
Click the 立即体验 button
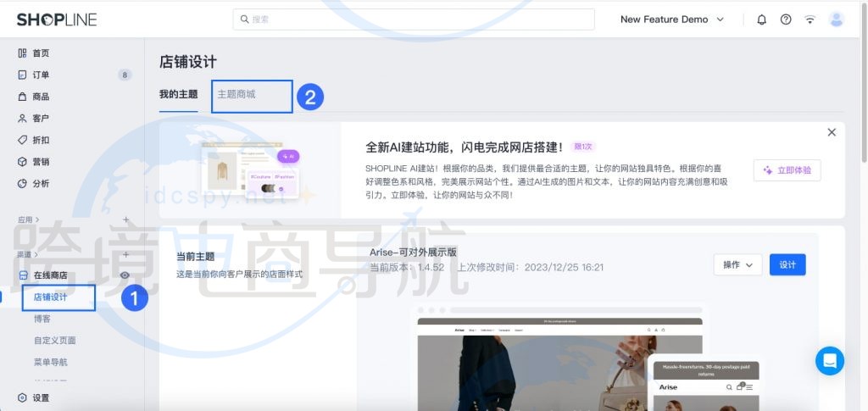[x=787, y=170]
